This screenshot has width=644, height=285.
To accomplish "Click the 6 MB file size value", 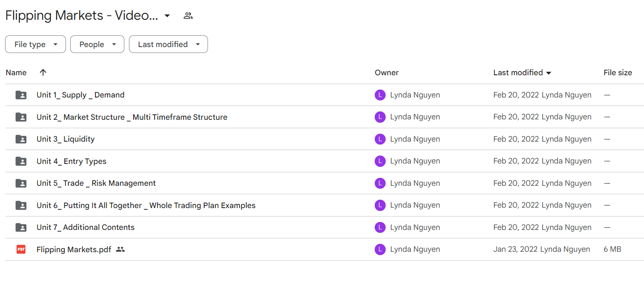I will (x=612, y=249).
